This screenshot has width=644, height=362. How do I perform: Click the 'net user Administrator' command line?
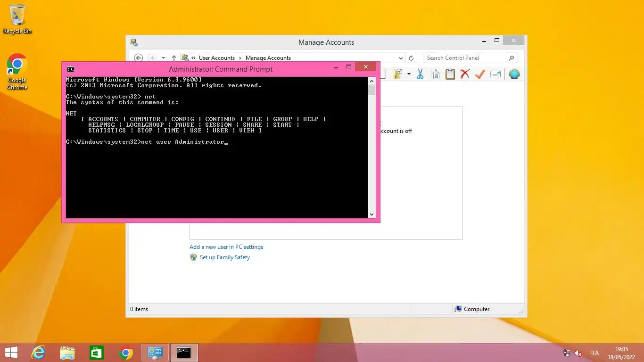pos(147,142)
